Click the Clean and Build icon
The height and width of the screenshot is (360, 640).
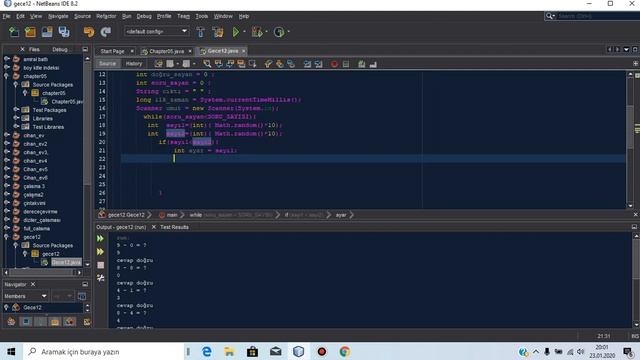coord(218,32)
